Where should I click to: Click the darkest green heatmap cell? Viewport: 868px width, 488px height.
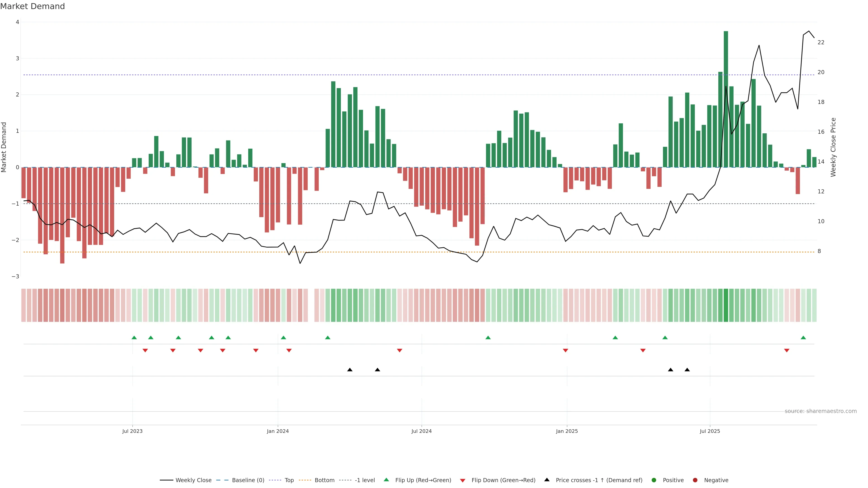[726, 305]
